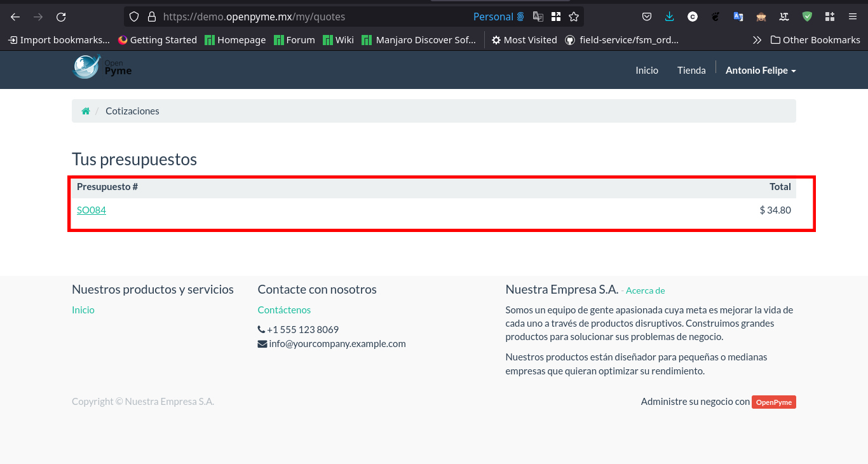
Task: Open the GNOME foot extension
Action: pos(715,17)
